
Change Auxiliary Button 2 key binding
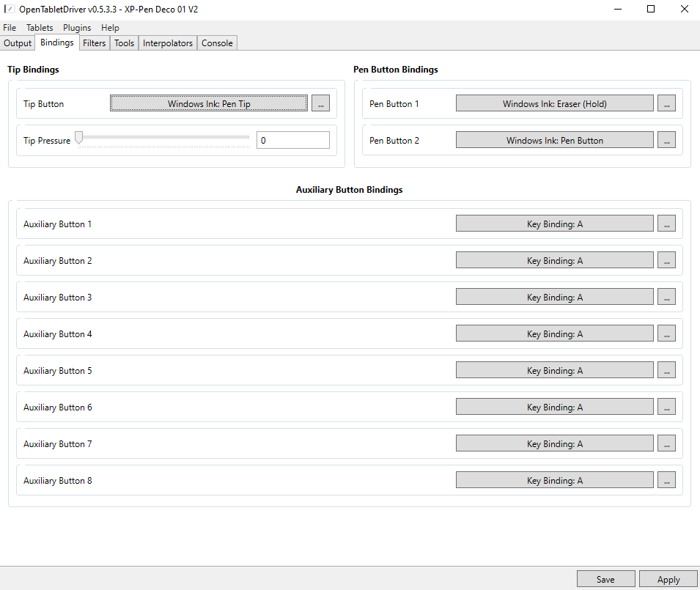(x=554, y=260)
